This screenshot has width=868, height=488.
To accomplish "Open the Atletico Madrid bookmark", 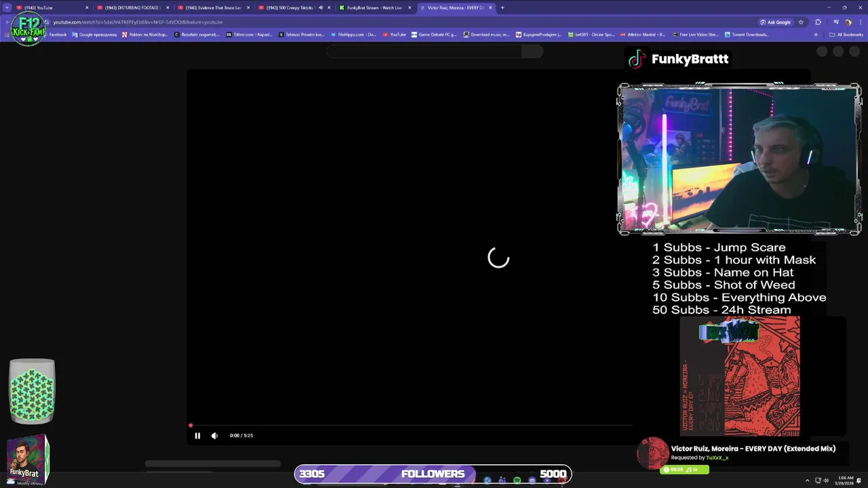I will tap(643, 35).
